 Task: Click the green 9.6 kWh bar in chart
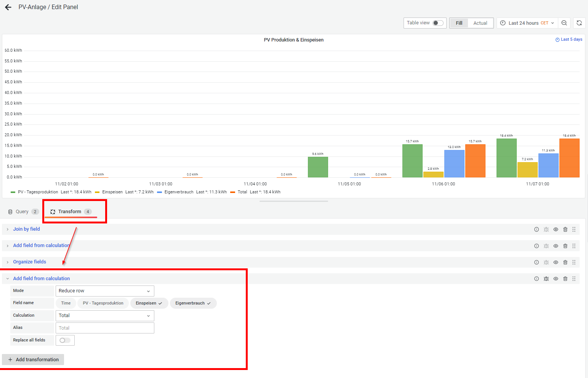[x=318, y=167]
